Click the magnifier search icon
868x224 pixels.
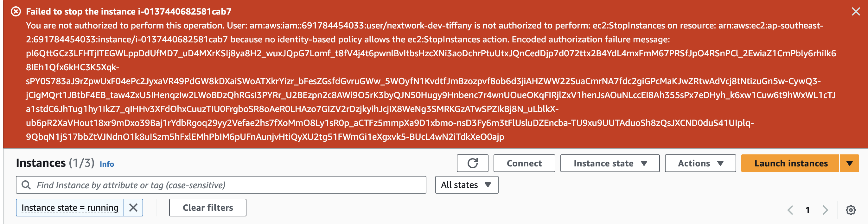tap(26, 185)
